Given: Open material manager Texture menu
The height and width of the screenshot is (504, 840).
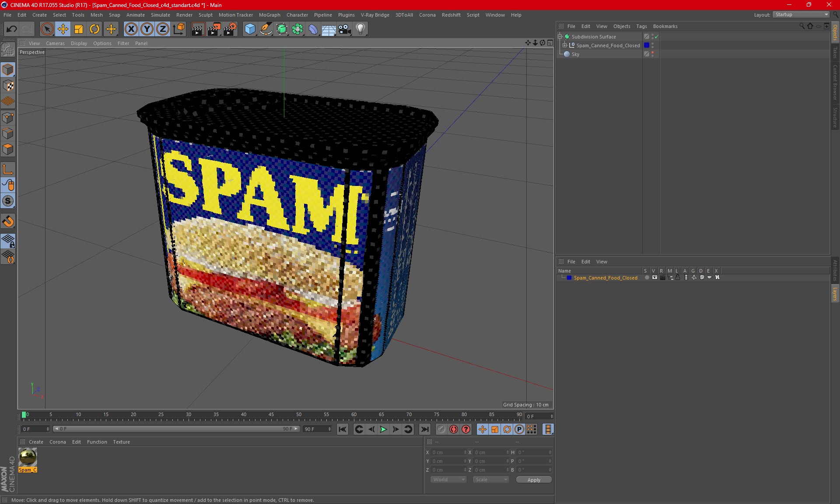Looking at the screenshot, I should coord(121,442).
